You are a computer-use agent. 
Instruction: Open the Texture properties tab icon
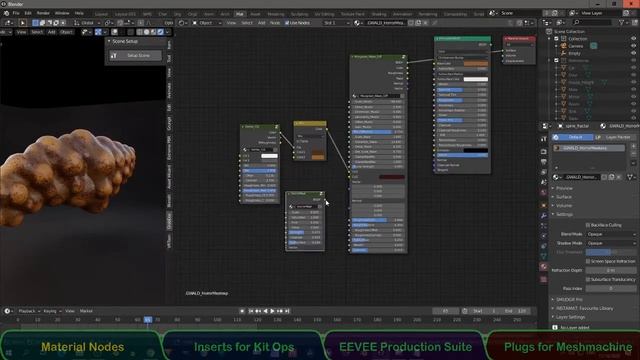544,279
